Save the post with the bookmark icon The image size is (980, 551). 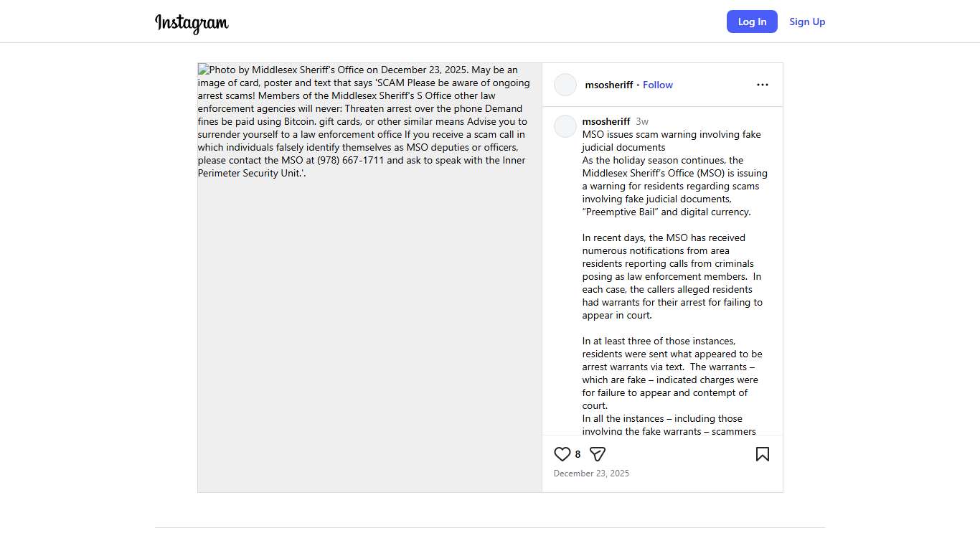(x=762, y=454)
